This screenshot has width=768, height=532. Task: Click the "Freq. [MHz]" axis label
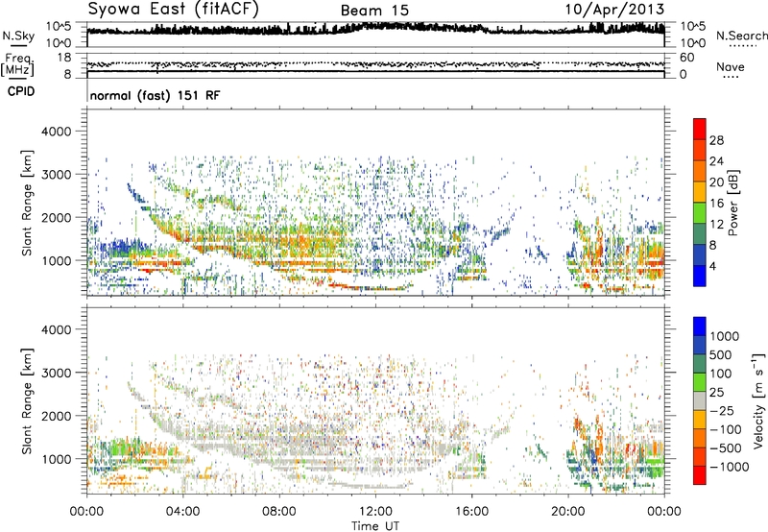tap(17, 65)
